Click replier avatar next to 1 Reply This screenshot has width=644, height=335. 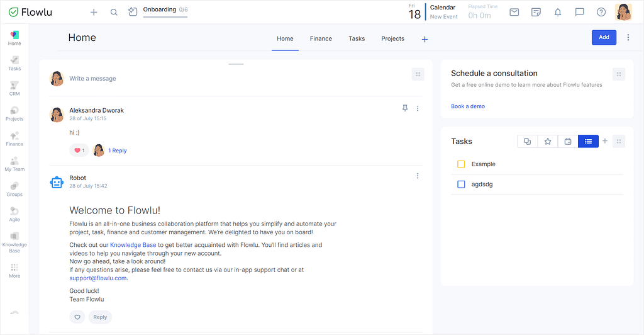pos(99,150)
